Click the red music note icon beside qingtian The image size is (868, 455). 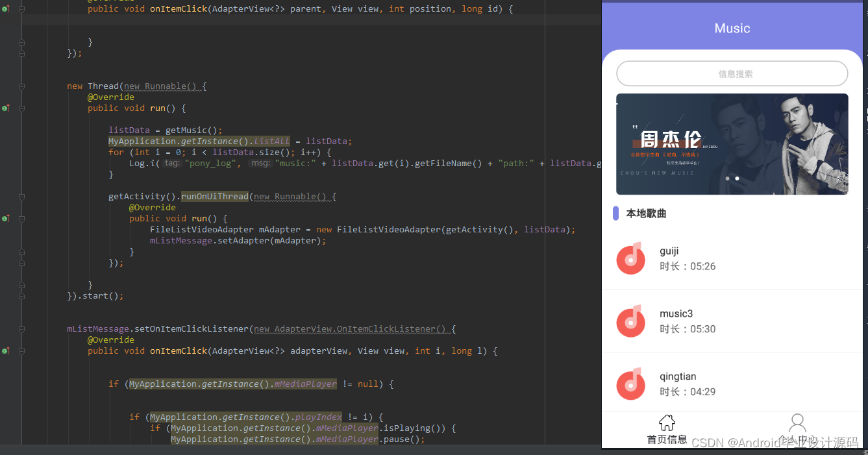(630, 384)
